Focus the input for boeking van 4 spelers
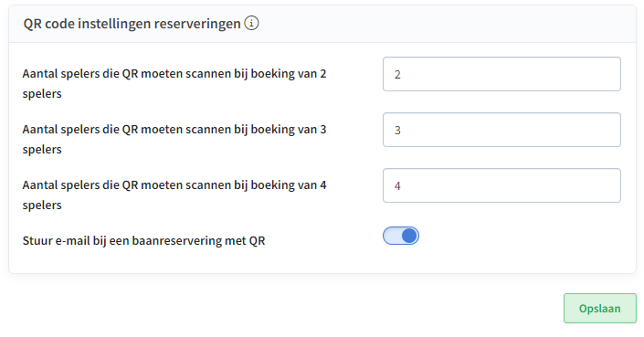 501,185
